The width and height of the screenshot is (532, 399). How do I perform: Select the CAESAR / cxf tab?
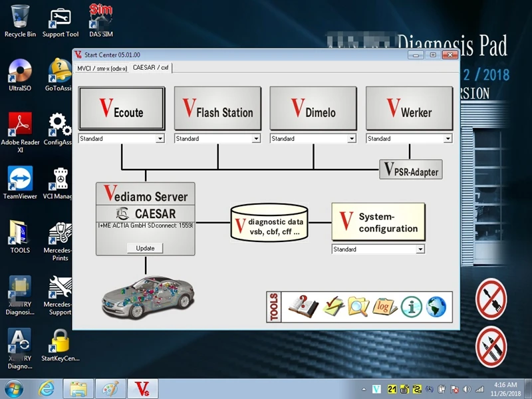151,68
